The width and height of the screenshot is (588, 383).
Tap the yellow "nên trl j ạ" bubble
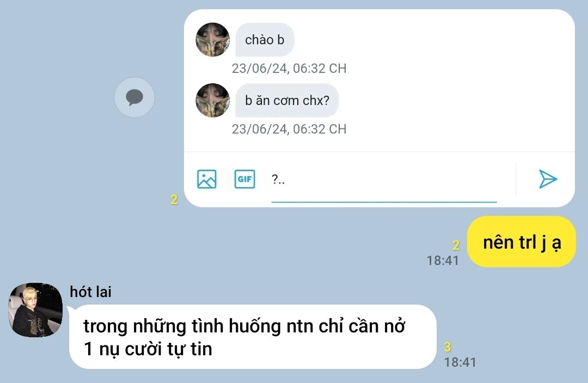coord(521,242)
